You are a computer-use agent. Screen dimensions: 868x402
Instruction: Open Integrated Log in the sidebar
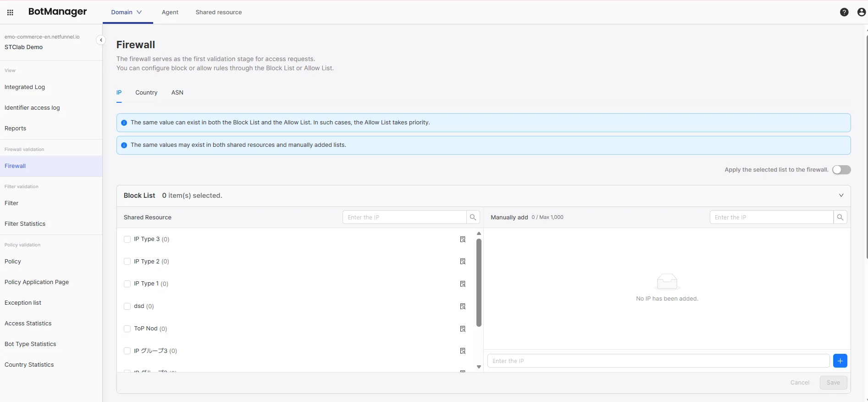(25, 87)
